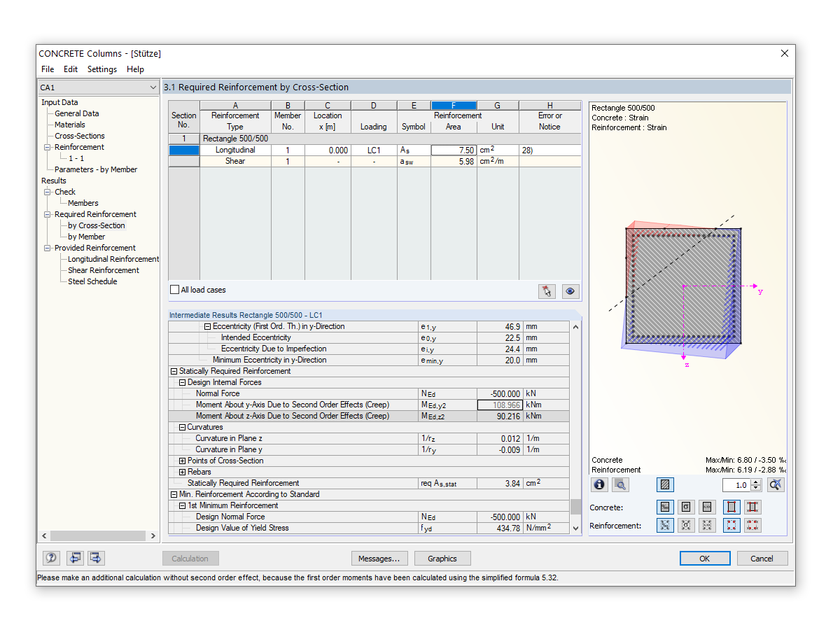Click the OK button
The height and width of the screenshot is (630, 840).
click(705, 559)
